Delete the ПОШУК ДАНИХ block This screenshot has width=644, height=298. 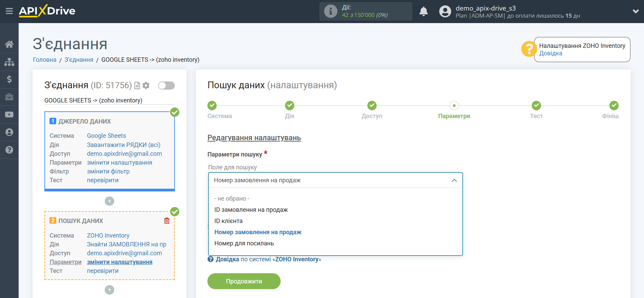tap(167, 221)
